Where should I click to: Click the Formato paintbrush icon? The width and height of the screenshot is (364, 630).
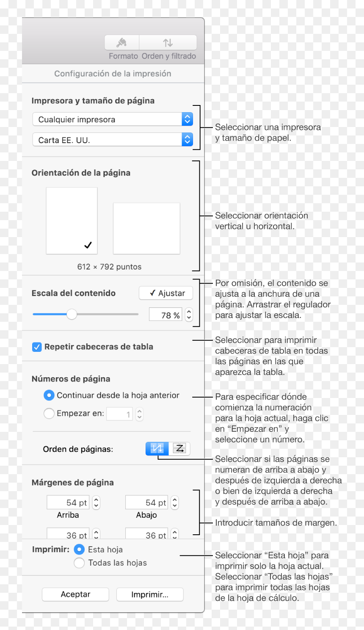pos(122,43)
